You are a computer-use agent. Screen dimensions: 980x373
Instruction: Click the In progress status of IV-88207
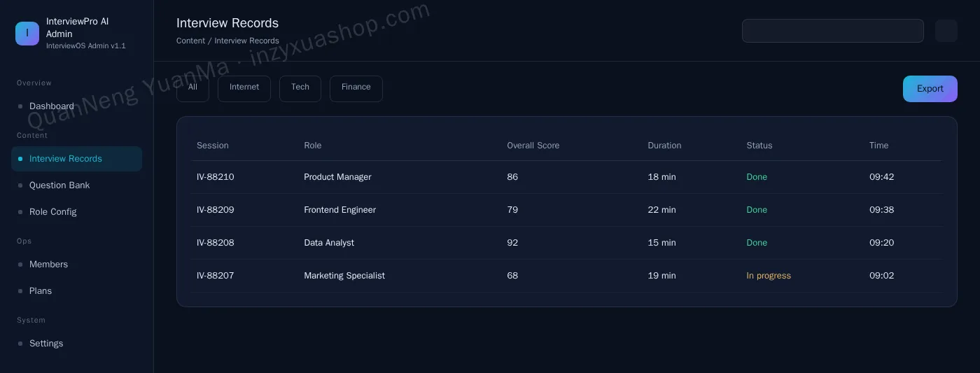point(769,276)
